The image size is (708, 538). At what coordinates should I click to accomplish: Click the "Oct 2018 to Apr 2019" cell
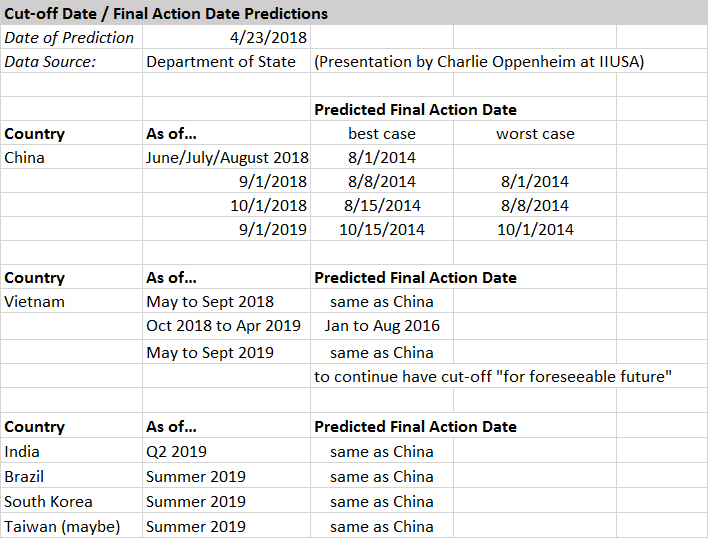(x=223, y=326)
